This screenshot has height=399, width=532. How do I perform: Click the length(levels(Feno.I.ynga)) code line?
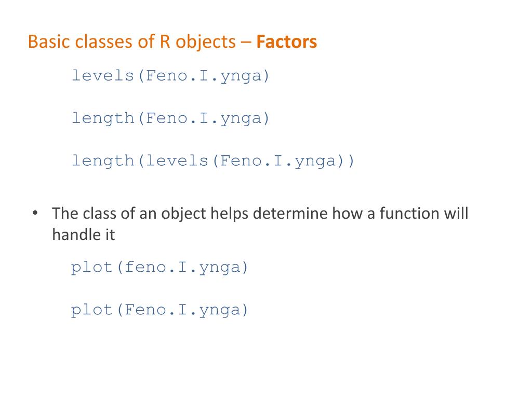[x=212, y=161]
